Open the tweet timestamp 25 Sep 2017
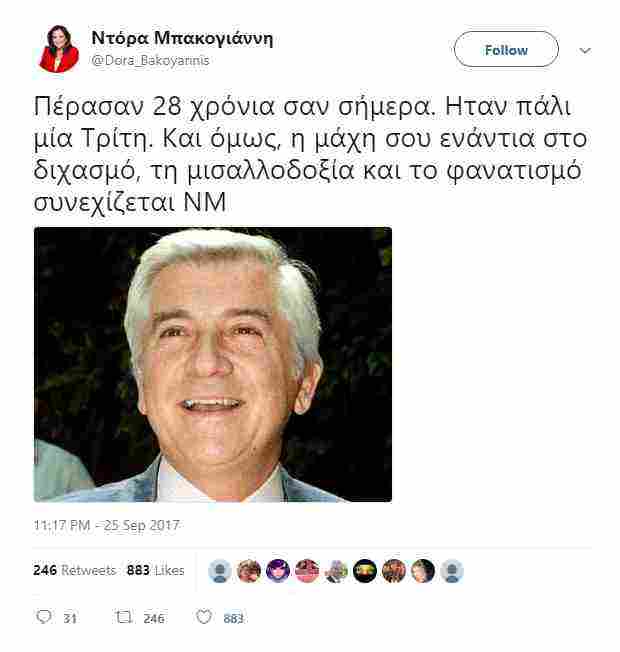 tap(106, 525)
